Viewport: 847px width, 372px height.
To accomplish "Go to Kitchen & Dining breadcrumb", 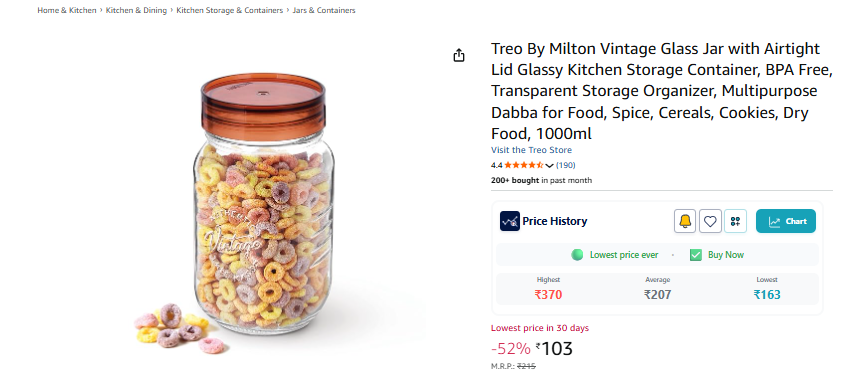I will (x=136, y=10).
